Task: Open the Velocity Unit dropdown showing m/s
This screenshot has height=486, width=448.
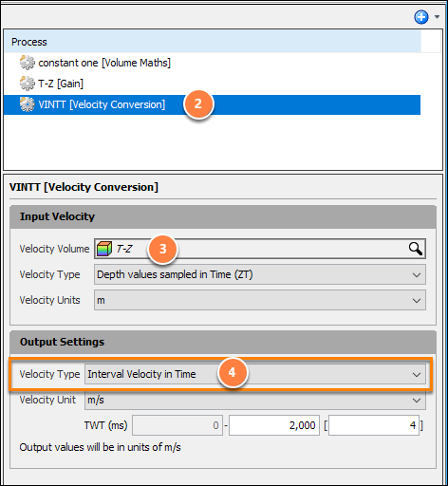Action: (x=255, y=400)
